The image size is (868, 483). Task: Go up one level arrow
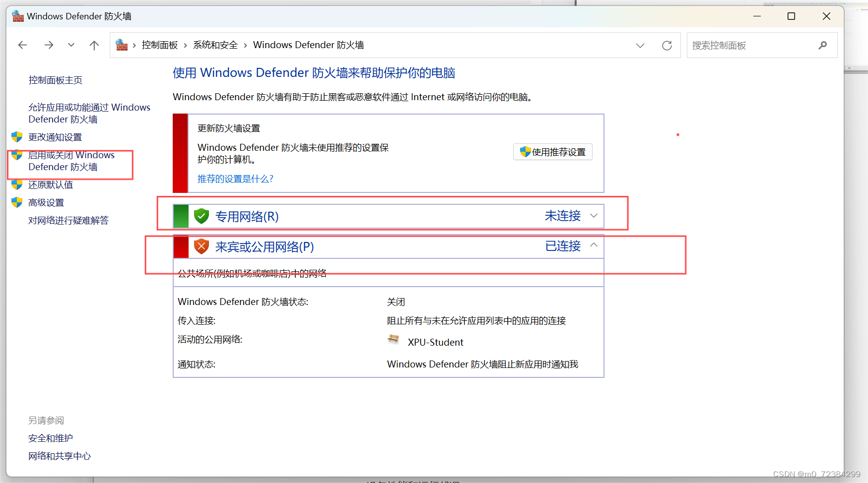pyautogui.click(x=94, y=45)
